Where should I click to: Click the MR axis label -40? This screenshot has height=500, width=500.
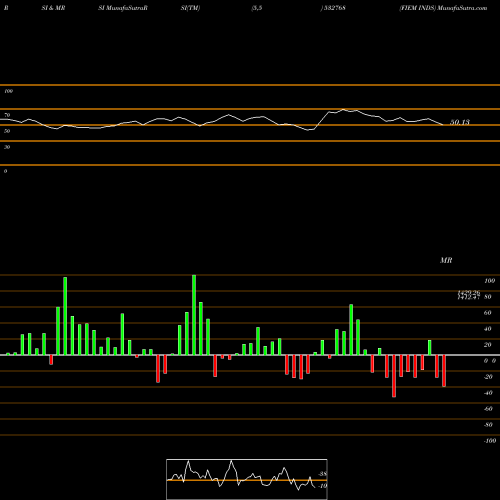(488, 393)
